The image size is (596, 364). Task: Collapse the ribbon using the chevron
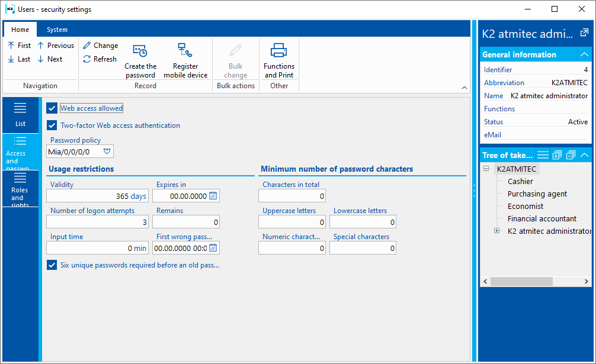tap(464, 88)
